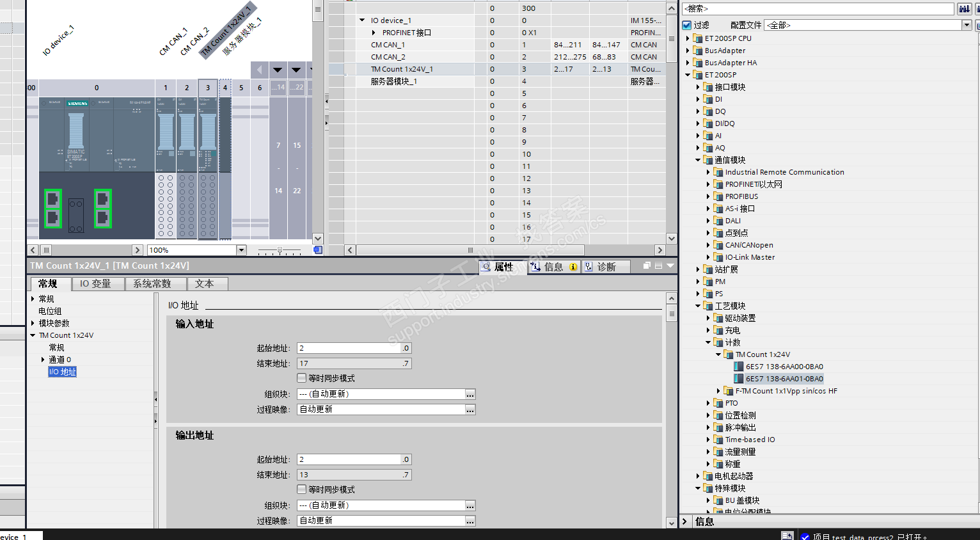Screen dimensions: 980x540
Task: Click the left arrow above slot 6
Action: [x=260, y=70]
